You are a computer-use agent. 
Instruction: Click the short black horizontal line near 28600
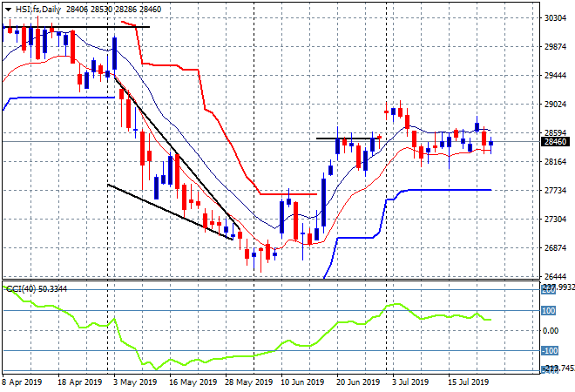[x=348, y=138]
